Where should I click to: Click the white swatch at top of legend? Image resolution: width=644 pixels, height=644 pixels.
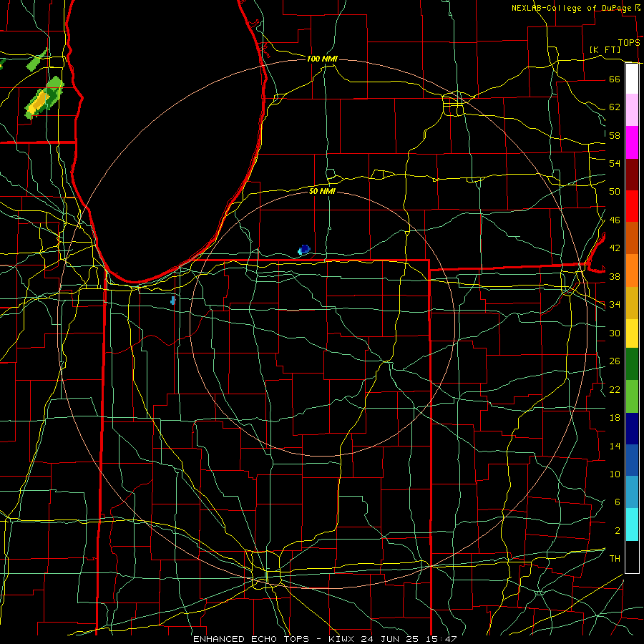point(632,79)
